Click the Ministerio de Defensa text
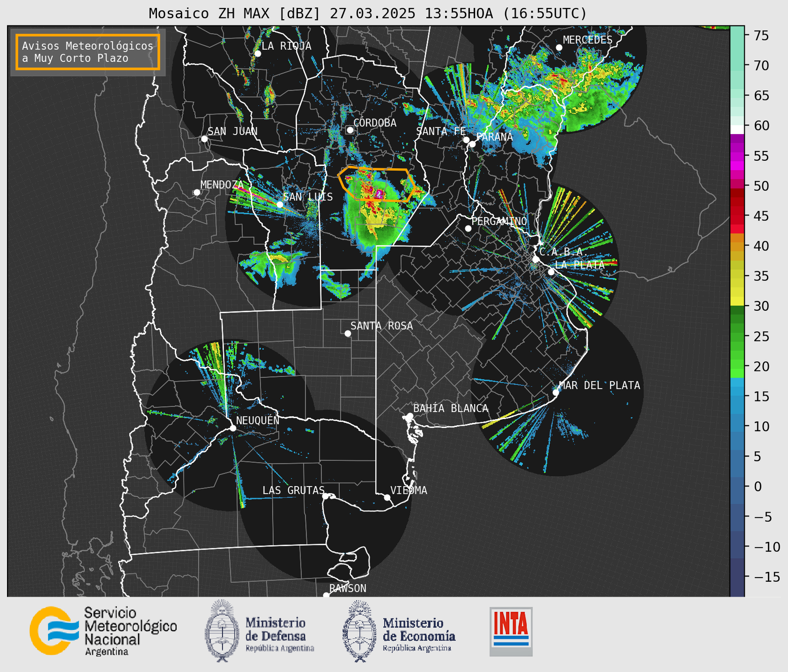This screenshot has width=788, height=672. coord(279,635)
